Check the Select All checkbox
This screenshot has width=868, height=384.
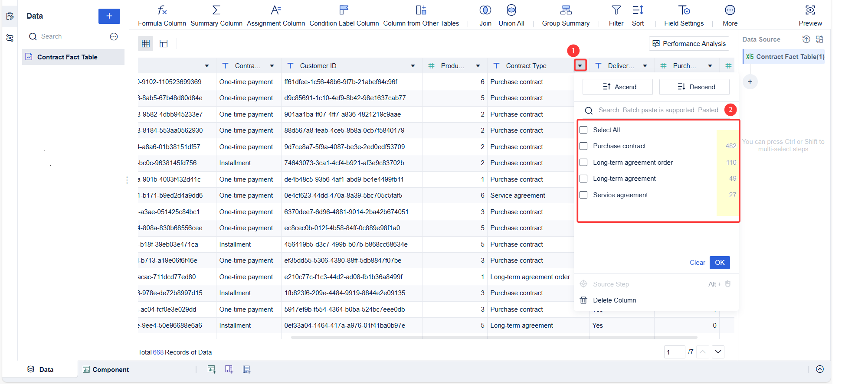coord(584,130)
